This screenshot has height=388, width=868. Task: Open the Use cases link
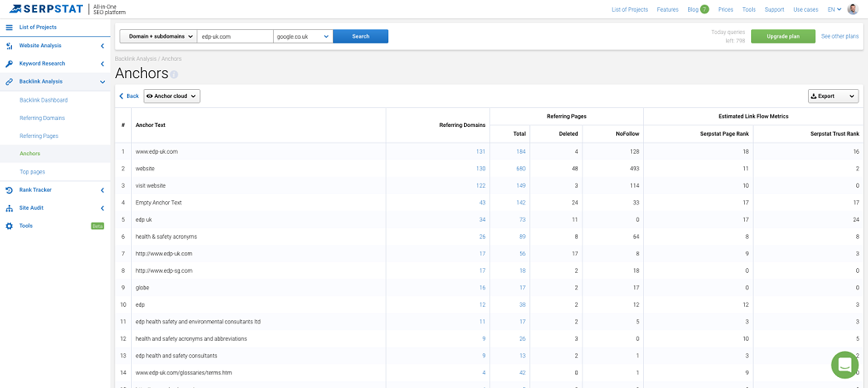pyautogui.click(x=806, y=9)
